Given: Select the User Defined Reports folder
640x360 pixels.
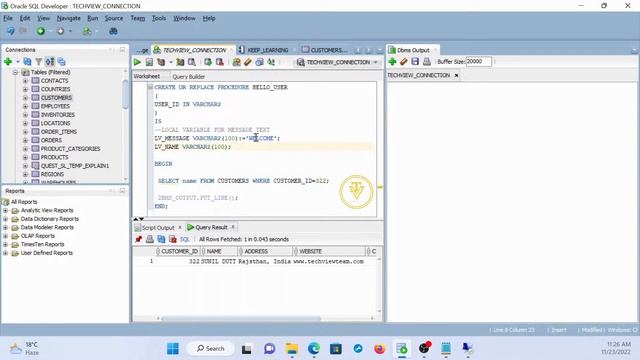Looking at the screenshot, I should (x=47, y=253).
